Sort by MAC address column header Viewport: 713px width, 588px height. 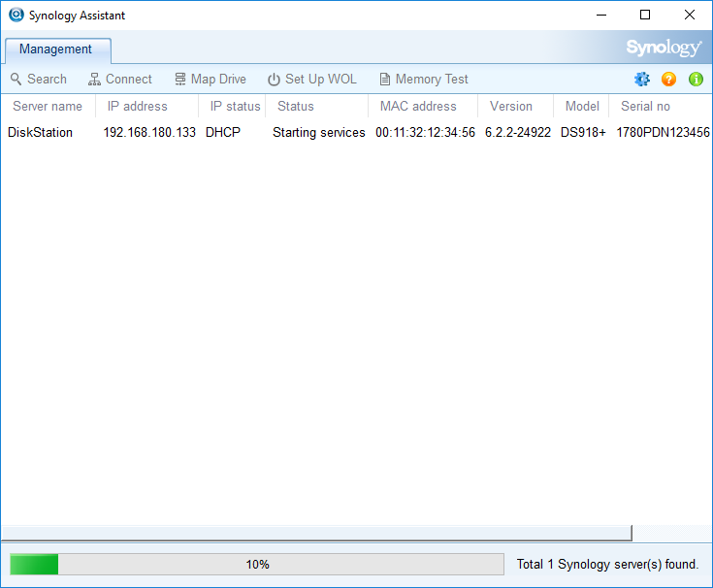point(423,107)
